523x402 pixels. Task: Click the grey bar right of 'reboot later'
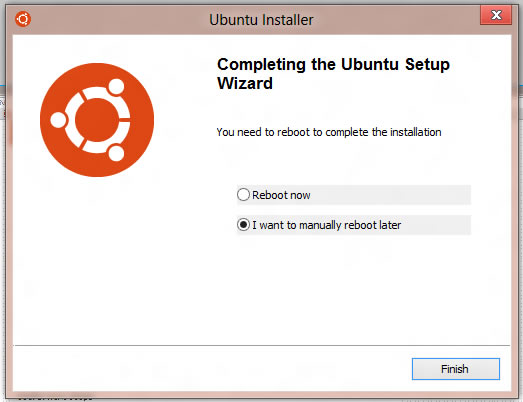pos(436,225)
